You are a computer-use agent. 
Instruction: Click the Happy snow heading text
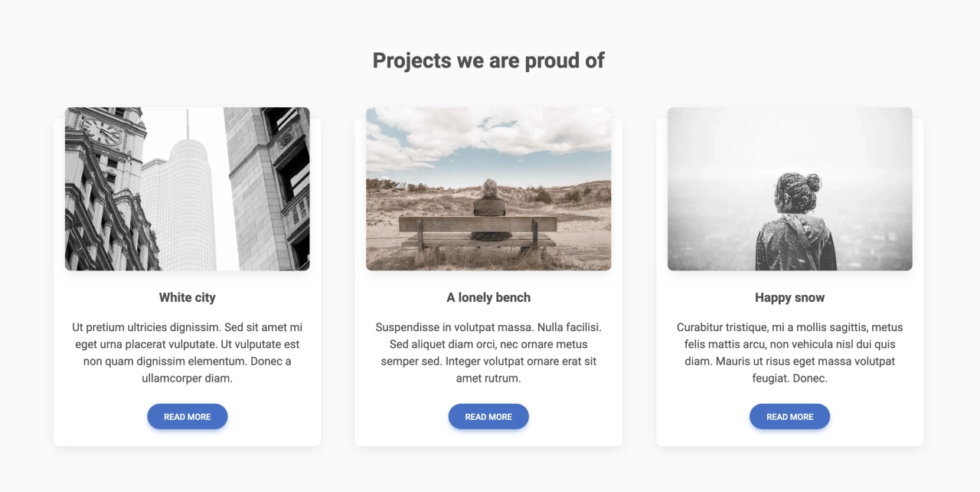click(x=789, y=297)
